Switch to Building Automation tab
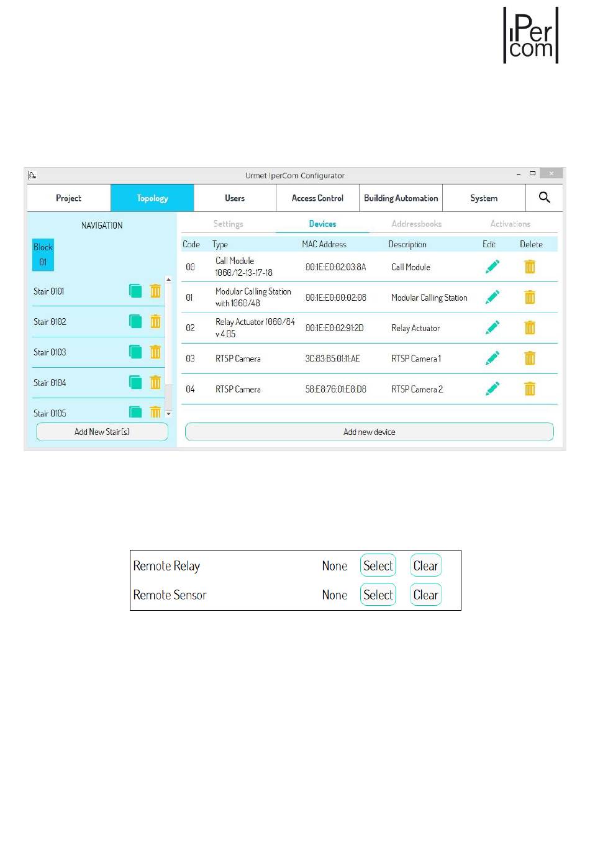 pyautogui.click(x=401, y=198)
